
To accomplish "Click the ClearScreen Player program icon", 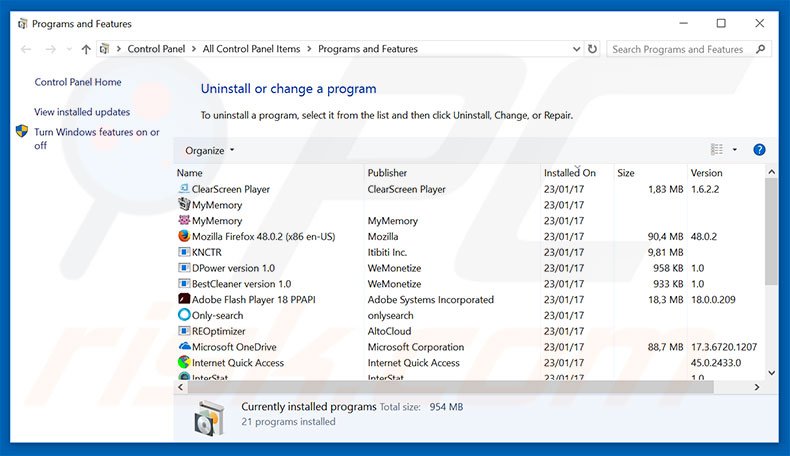I will tap(184, 189).
